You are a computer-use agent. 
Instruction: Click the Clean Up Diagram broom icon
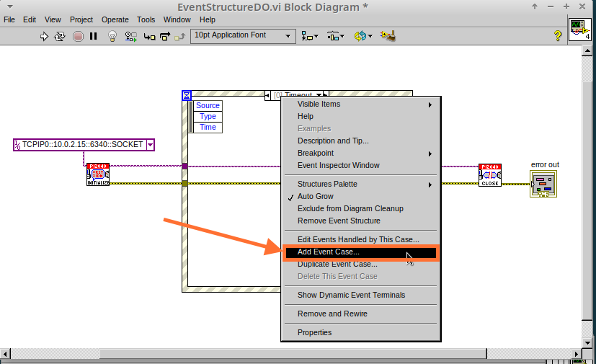pos(388,36)
